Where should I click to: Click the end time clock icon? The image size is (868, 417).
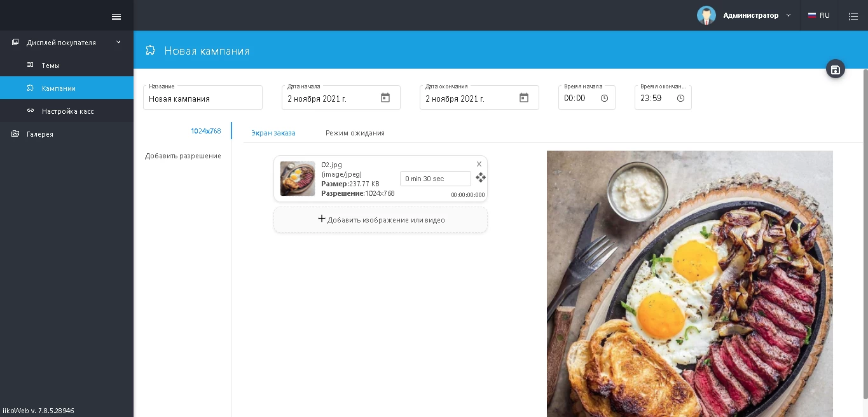[680, 99]
